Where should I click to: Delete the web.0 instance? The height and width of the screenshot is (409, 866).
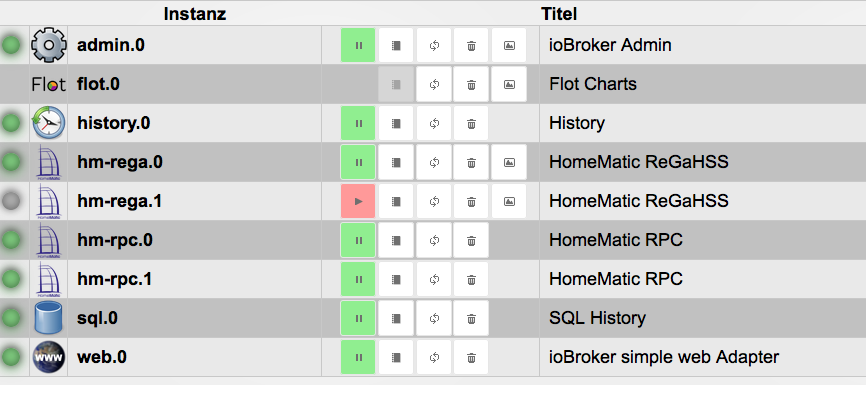point(471,358)
